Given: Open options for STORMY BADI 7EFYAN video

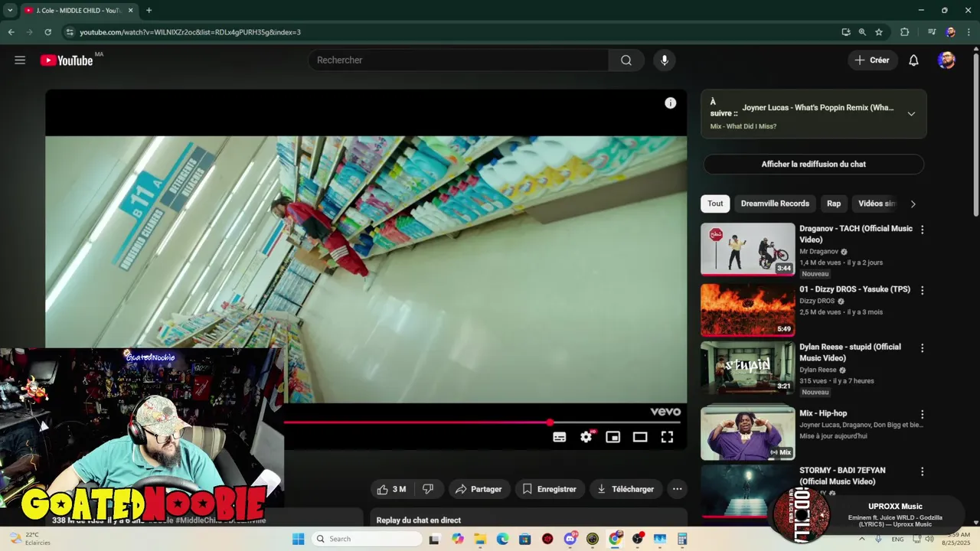Looking at the screenshot, I should 922,472.
